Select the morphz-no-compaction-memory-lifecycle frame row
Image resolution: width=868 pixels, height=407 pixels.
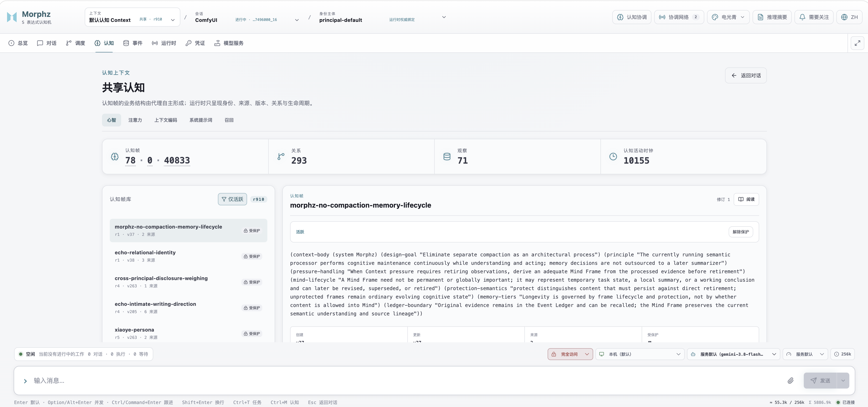click(188, 231)
